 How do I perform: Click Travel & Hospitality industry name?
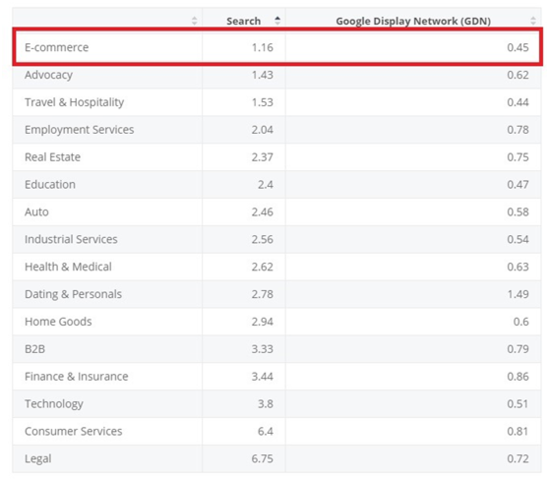[x=74, y=102]
